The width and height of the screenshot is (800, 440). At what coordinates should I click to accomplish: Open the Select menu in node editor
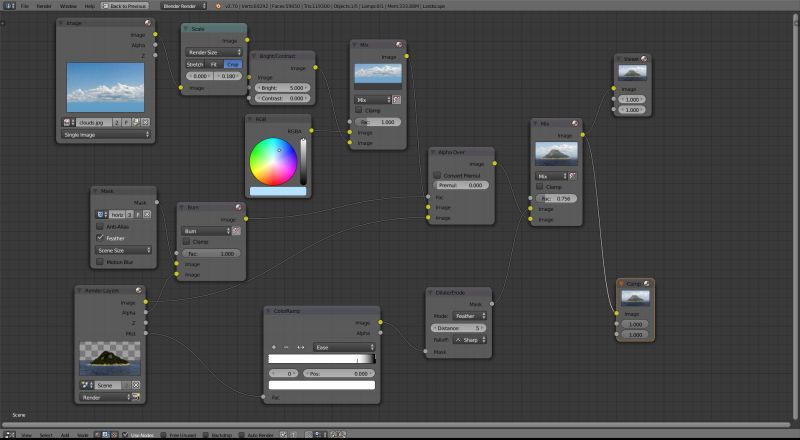[x=46, y=435]
